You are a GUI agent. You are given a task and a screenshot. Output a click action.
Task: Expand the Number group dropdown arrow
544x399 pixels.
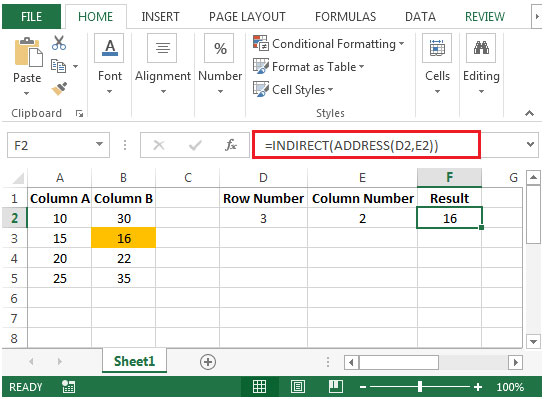pos(220,92)
